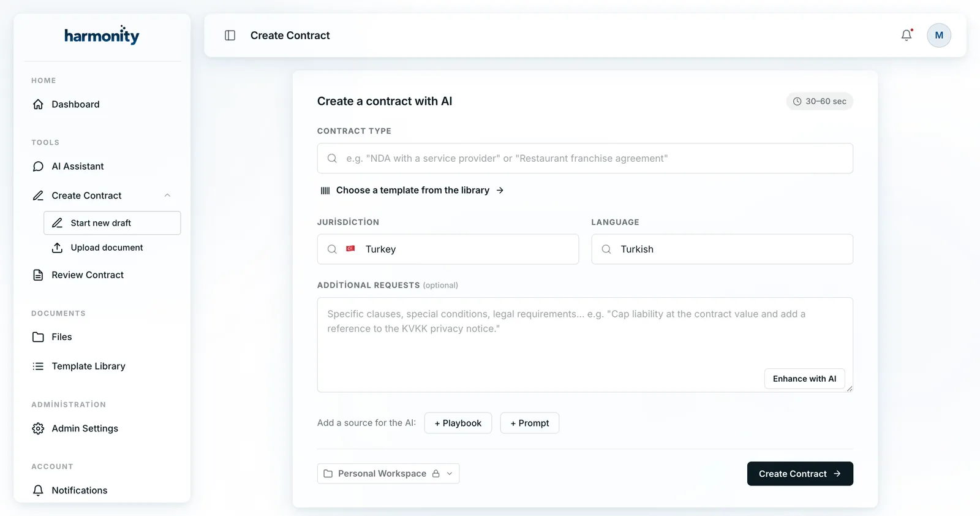
Task: Open the Personal Workspace dropdown chevron
Action: (450, 474)
